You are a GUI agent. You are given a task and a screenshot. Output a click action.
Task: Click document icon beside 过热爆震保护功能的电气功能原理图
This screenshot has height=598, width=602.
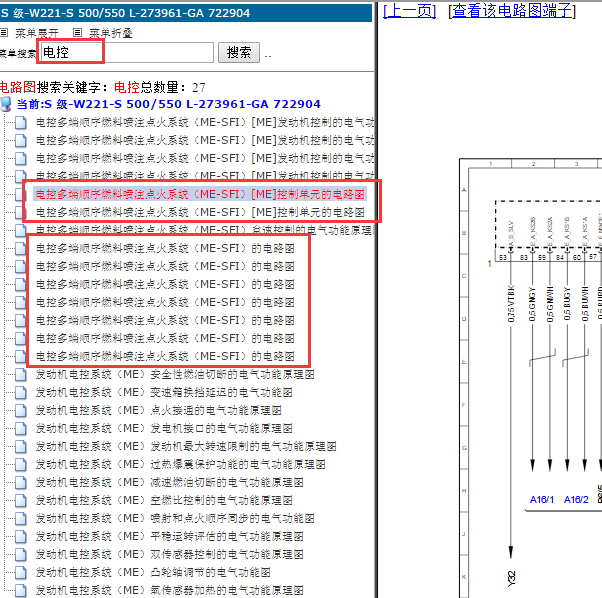click(x=20, y=464)
